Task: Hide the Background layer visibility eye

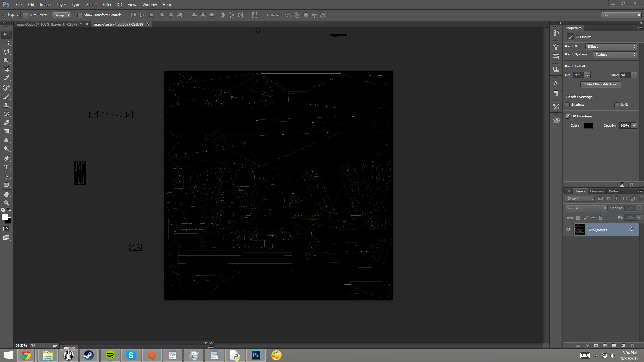Action: pyautogui.click(x=568, y=230)
